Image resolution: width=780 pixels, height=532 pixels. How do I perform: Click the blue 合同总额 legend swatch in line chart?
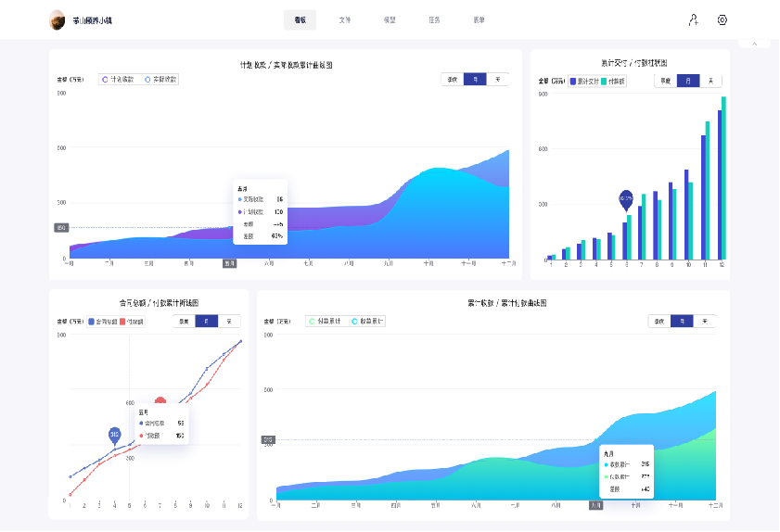point(92,322)
